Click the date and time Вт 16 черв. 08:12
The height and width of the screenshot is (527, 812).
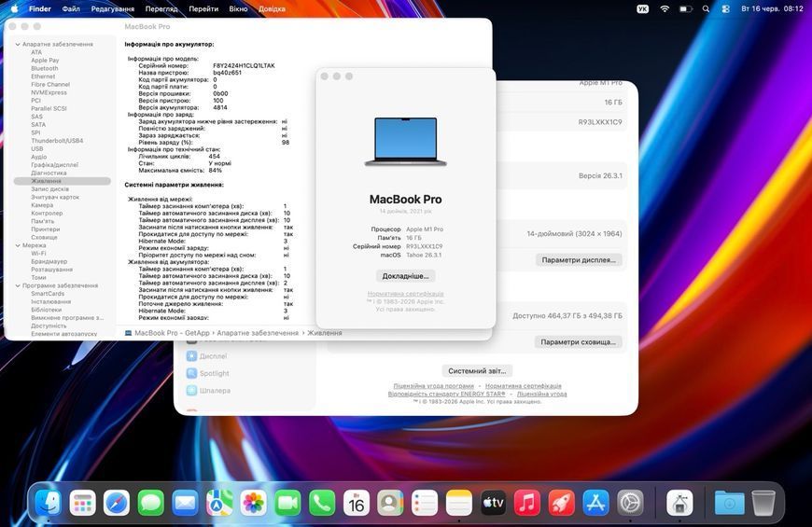(772, 8)
